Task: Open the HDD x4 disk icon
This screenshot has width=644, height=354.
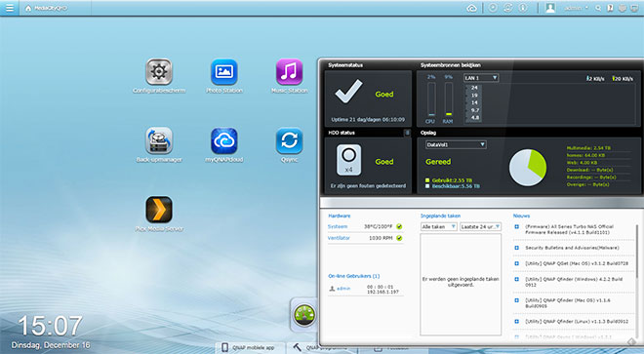Action: (348, 160)
